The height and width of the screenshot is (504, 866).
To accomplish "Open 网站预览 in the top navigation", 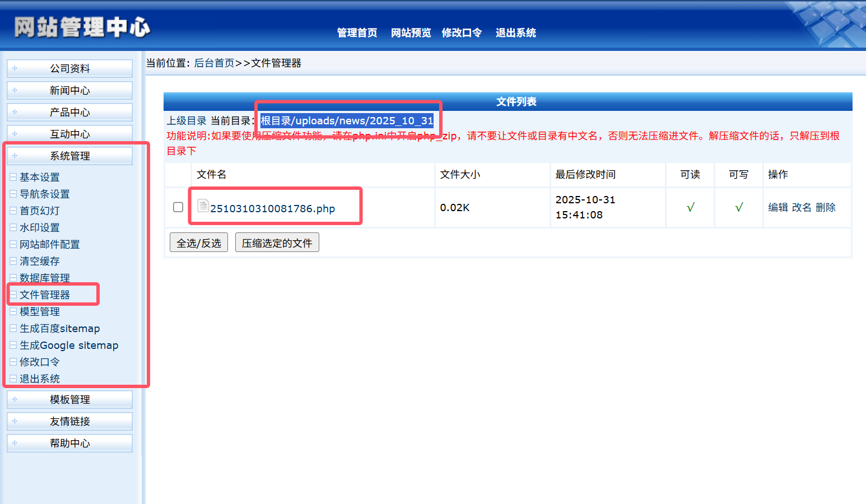I will click(411, 32).
